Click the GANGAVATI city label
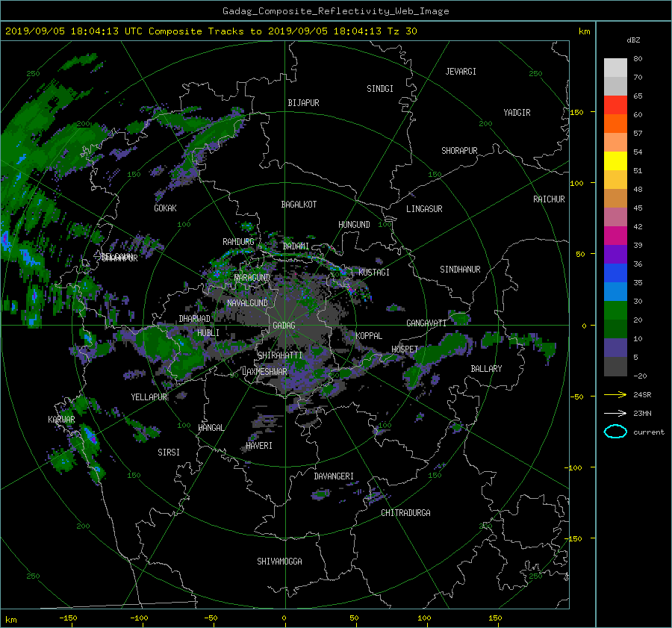 pos(426,323)
